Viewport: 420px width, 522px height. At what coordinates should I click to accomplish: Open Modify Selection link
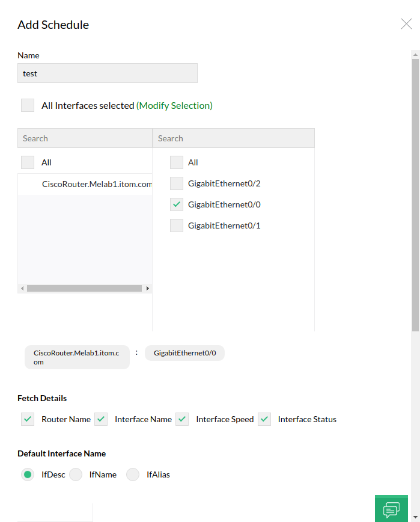(174, 105)
